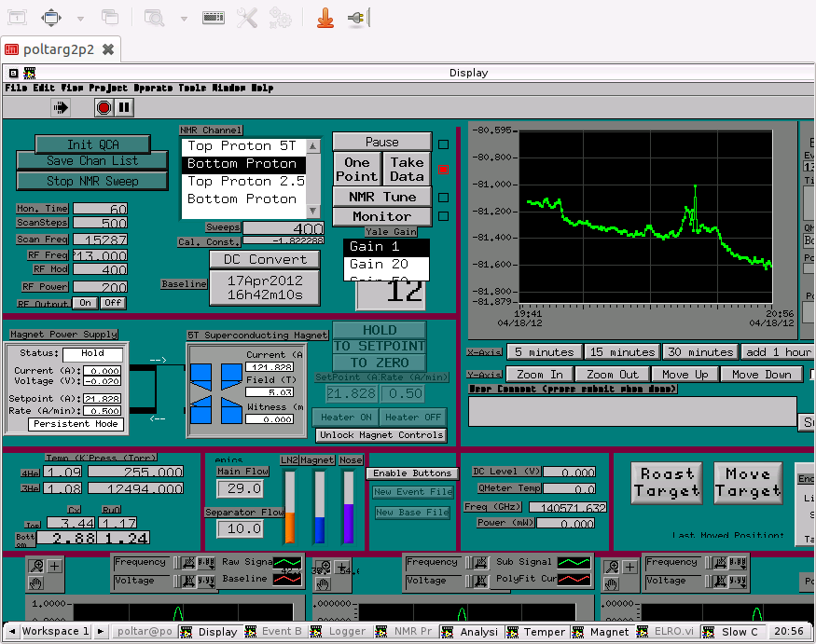The height and width of the screenshot is (644, 816).
Task: Click Stop NMR Sweep
Action: (92, 181)
